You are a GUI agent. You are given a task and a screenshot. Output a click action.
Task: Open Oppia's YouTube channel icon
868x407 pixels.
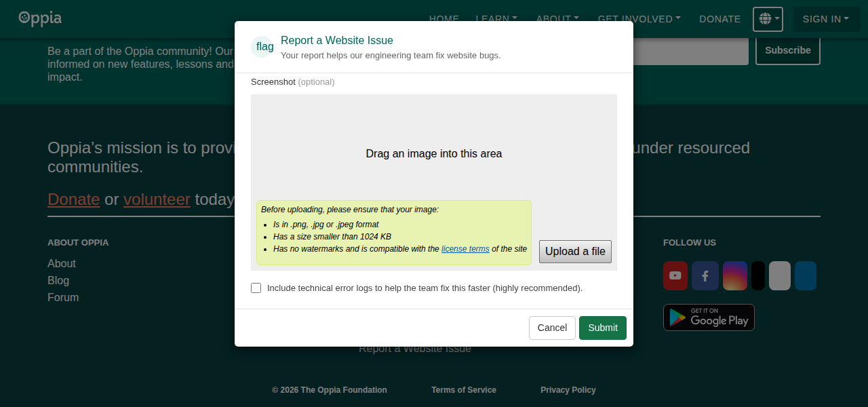pos(675,275)
